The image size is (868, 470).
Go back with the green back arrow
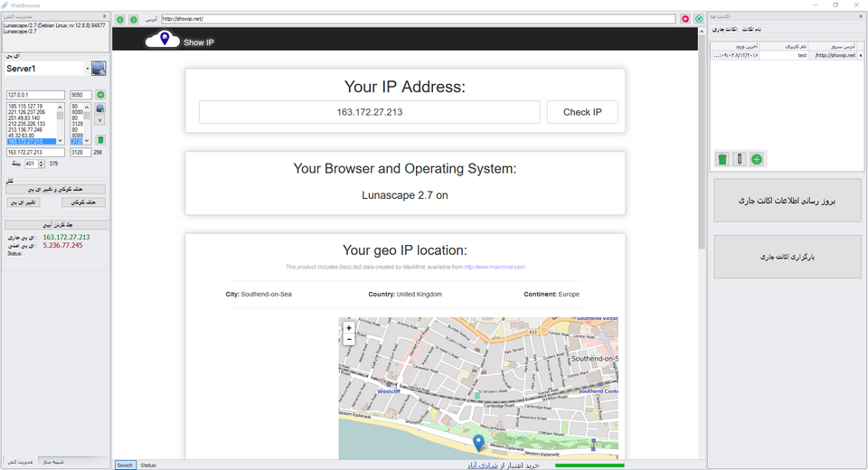[x=120, y=19]
